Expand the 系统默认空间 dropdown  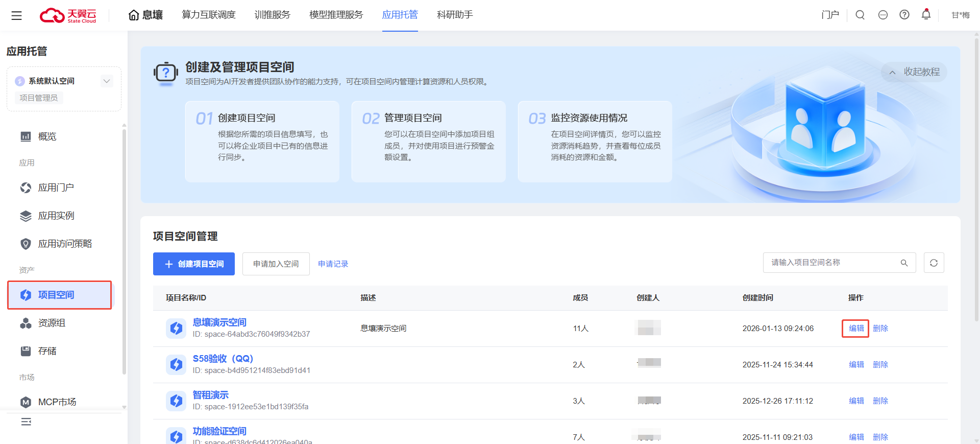click(x=107, y=81)
